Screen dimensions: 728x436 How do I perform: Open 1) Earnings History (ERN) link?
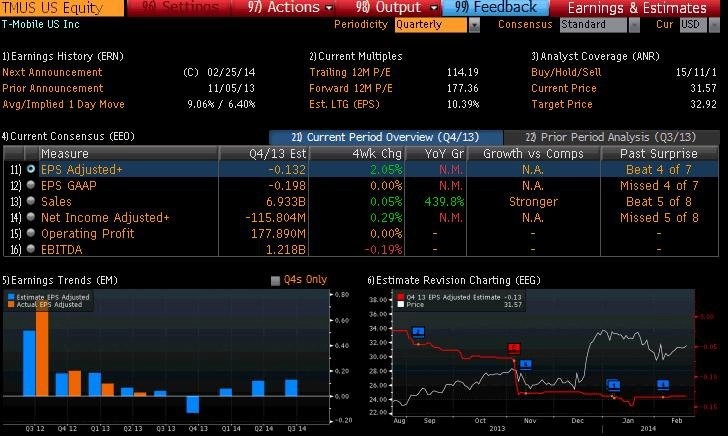tap(63, 56)
